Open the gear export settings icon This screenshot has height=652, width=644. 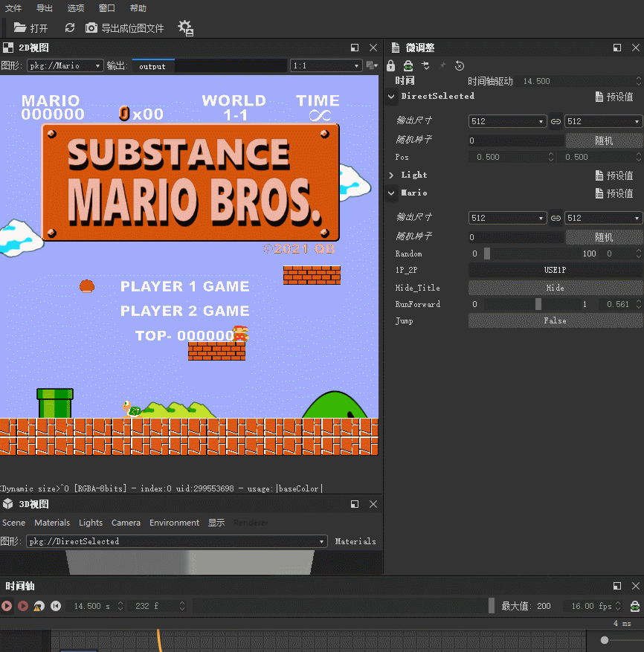[x=185, y=28]
